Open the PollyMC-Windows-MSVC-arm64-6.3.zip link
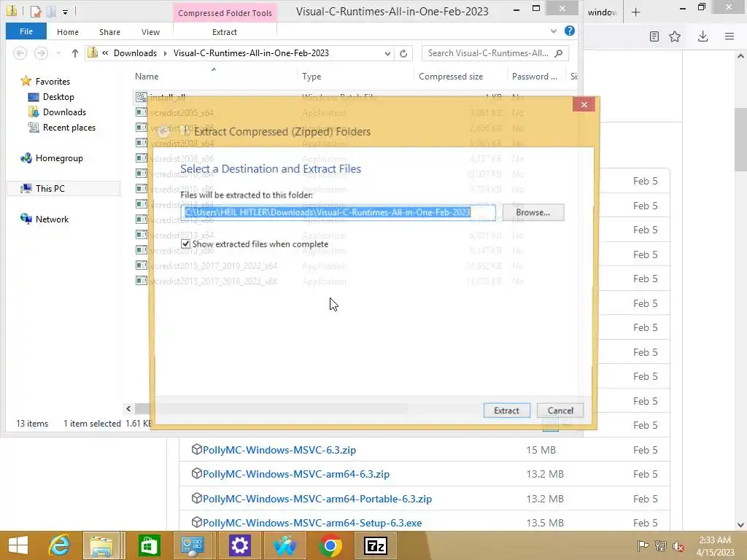Screen dimensions: 747x560 (x=296, y=474)
